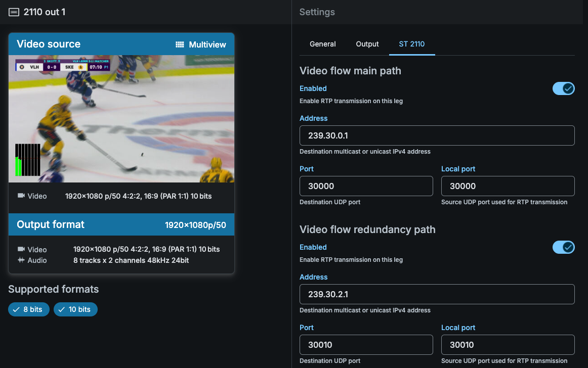Click the main path Port field 30000

(366, 186)
